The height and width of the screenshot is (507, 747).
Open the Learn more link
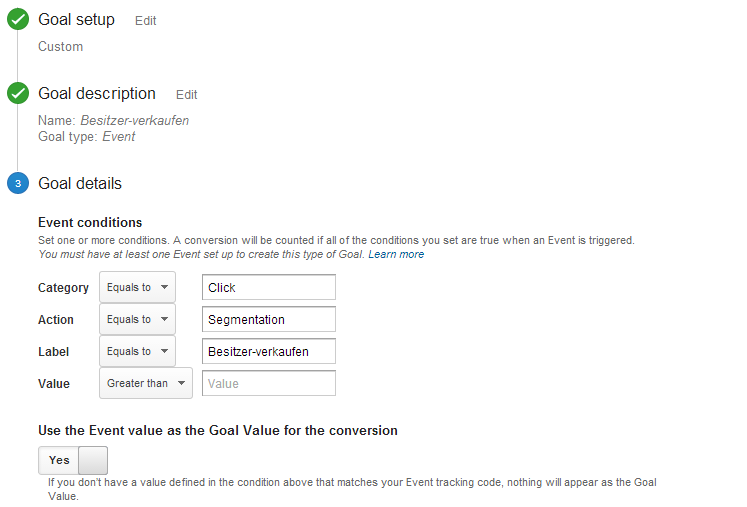tap(396, 254)
